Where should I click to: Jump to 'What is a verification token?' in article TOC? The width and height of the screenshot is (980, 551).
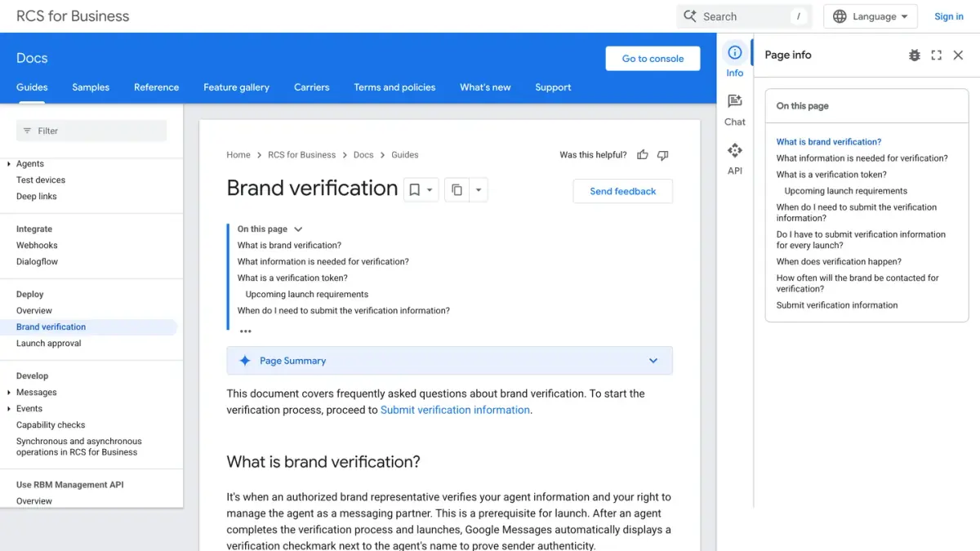click(x=292, y=278)
